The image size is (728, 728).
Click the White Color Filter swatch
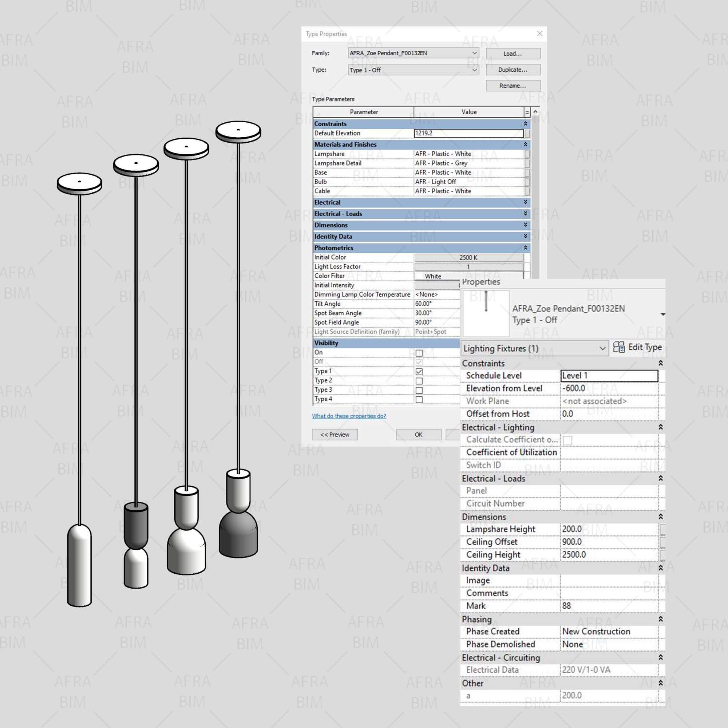pos(433,276)
